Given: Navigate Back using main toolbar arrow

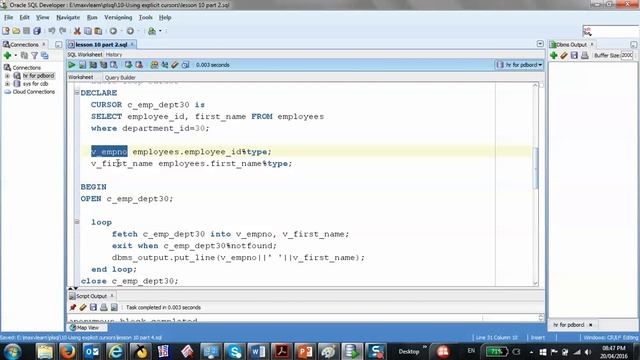Looking at the screenshot, I should tap(113, 31).
